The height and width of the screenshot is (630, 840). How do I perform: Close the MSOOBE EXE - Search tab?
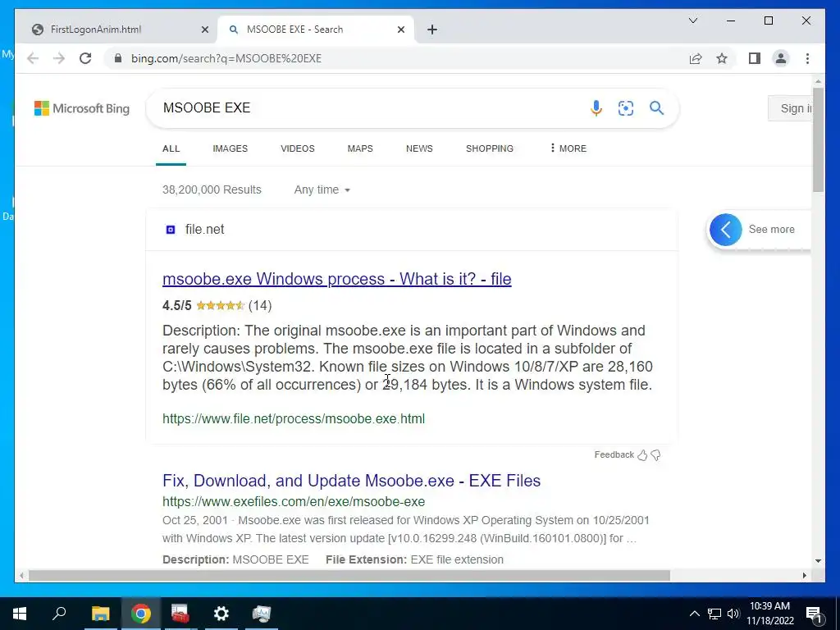(400, 30)
